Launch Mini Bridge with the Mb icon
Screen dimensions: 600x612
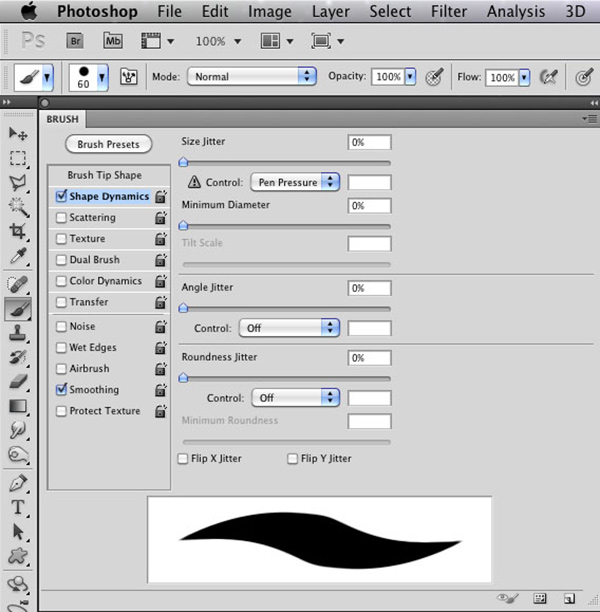pyautogui.click(x=113, y=41)
